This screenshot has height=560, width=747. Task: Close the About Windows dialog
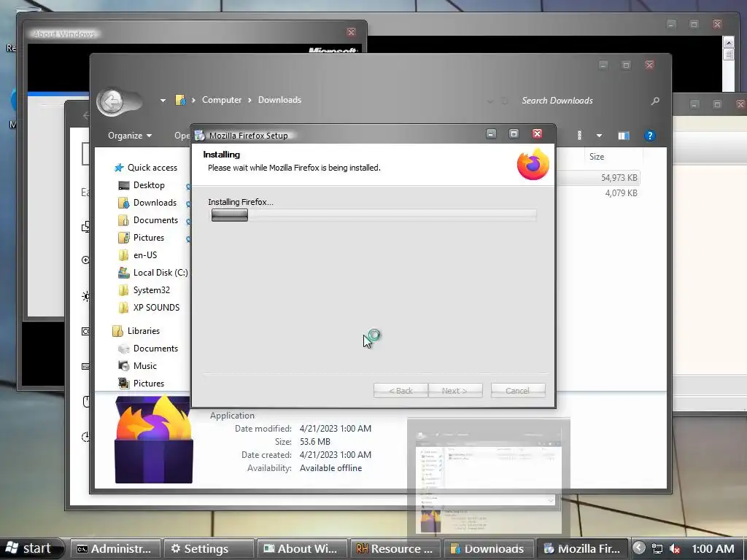pyautogui.click(x=352, y=32)
